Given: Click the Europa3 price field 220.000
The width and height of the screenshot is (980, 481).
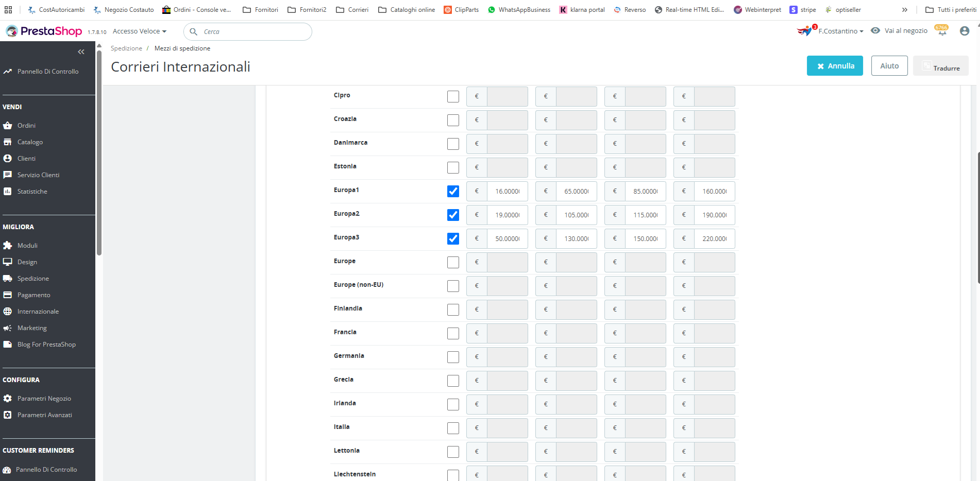Looking at the screenshot, I should coord(715,238).
